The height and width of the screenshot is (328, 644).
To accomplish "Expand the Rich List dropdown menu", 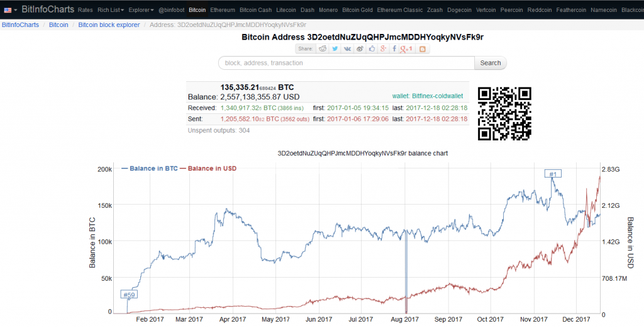I will [111, 10].
